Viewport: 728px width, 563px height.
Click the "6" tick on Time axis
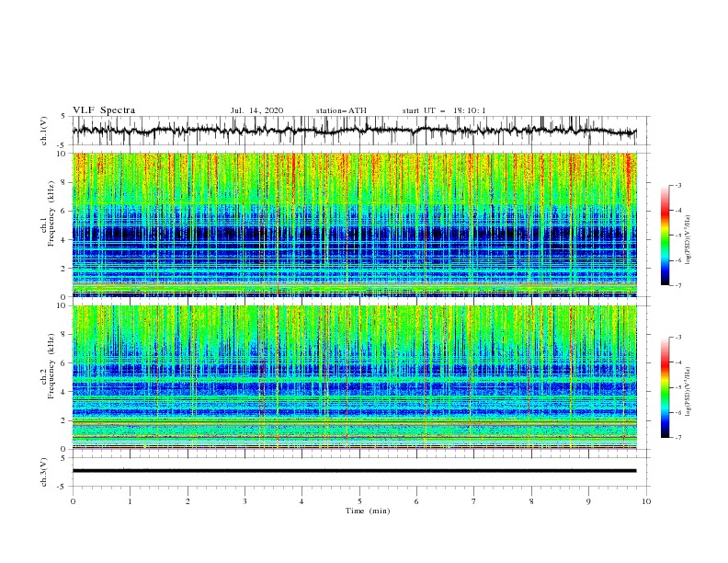tap(417, 501)
